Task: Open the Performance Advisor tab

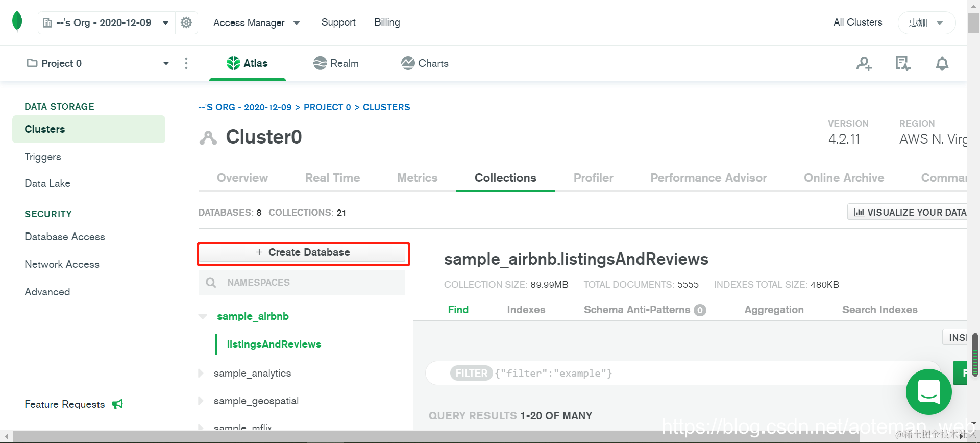Action: tap(708, 178)
